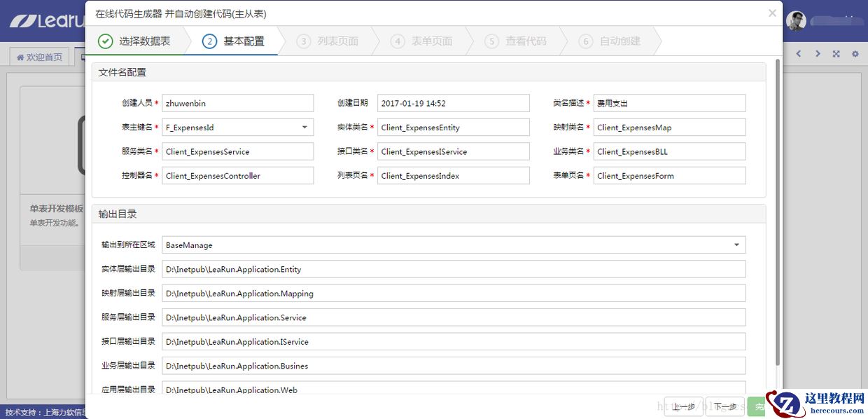Viewport: 868px width, 419px height.
Task: Click the 创建人员 field with zhuwenbin
Action: [238, 103]
